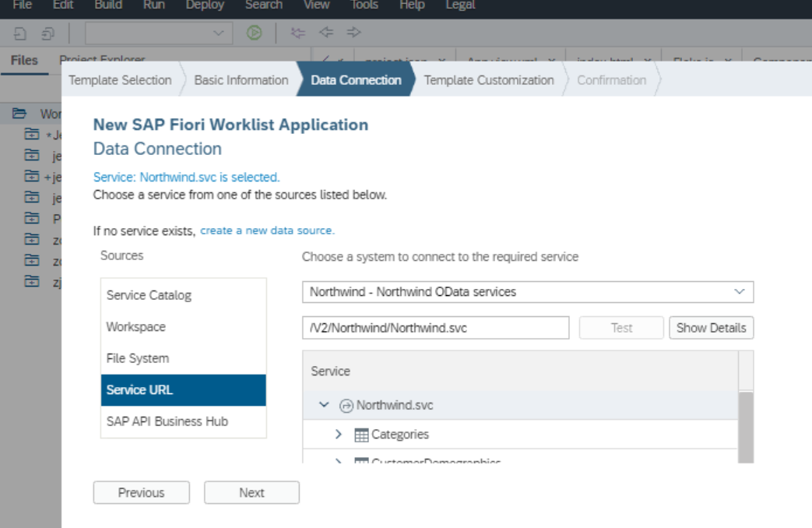Image resolution: width=812 pixels, height=528 pixels.
Task: Click the last edit location icon
Action: pos(297,33)
